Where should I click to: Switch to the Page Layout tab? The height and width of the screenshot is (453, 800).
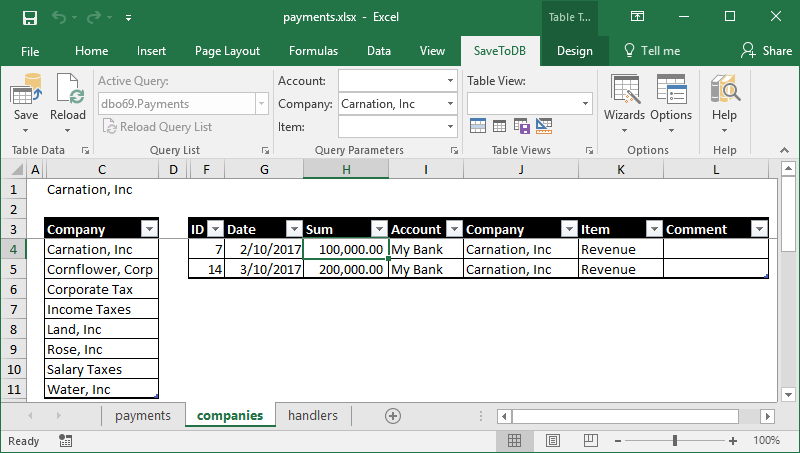(x=227, y=51)
